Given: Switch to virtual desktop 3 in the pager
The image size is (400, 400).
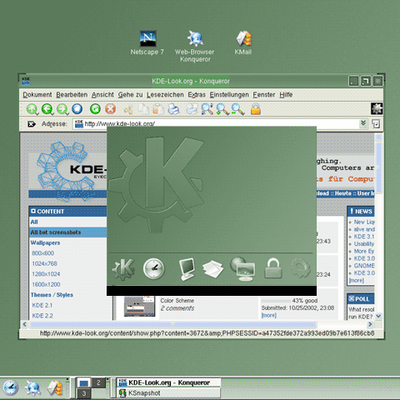Looking at the screenshot, I should (x=84, y=394).
